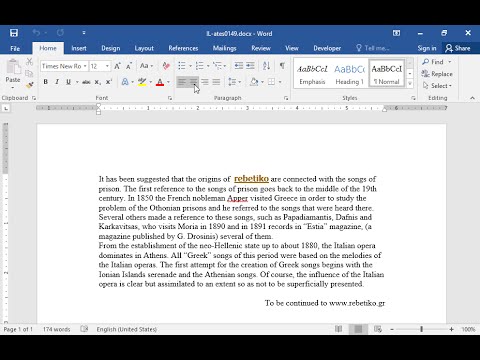Switch to the Review tab
Image resolution: width=480 pixels, height=360 pixels.
coord(261,48)
